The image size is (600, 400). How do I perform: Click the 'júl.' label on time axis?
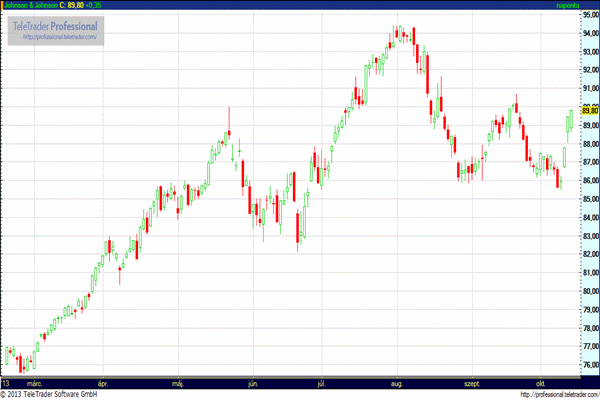pos(323,383)
